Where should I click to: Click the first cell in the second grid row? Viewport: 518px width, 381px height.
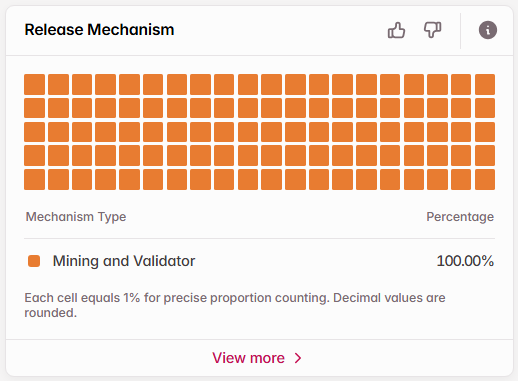[34, 108]
